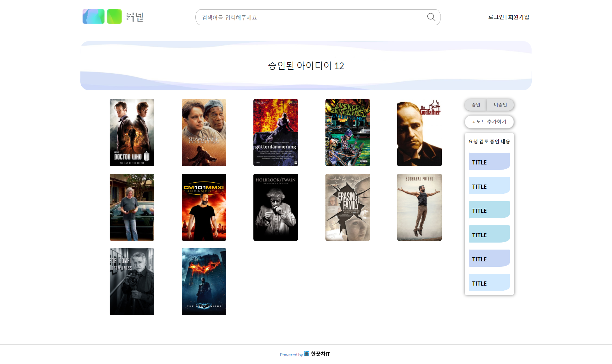Open The Dark Knight poster
This screenshot has height=364, width=612.
(204, 282)
